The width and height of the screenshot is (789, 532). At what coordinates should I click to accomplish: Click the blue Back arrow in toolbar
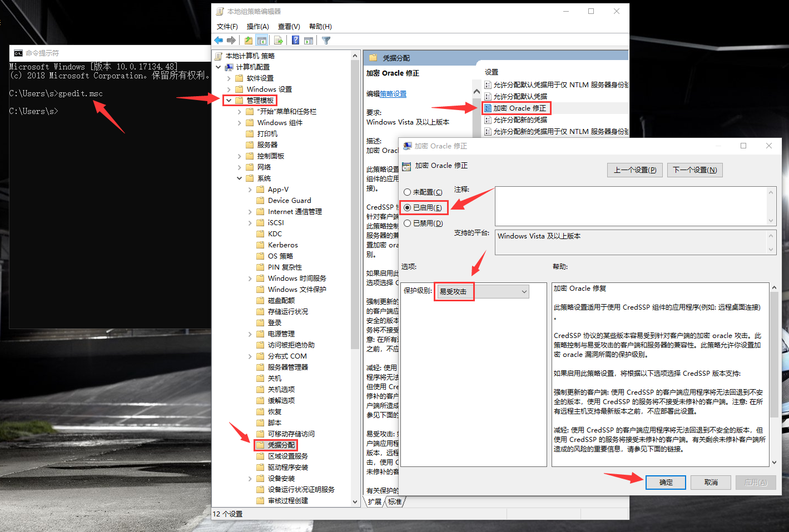click(219, 40)
